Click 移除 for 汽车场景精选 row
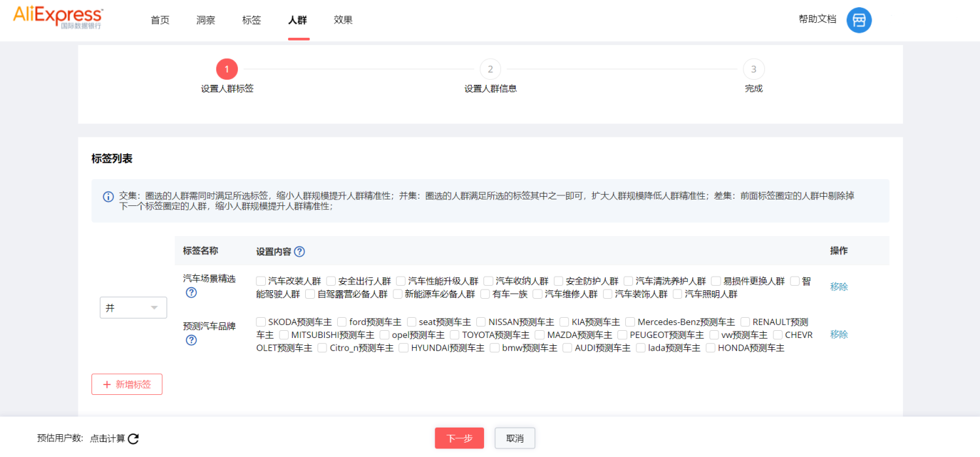 click(x=839, y=286)
